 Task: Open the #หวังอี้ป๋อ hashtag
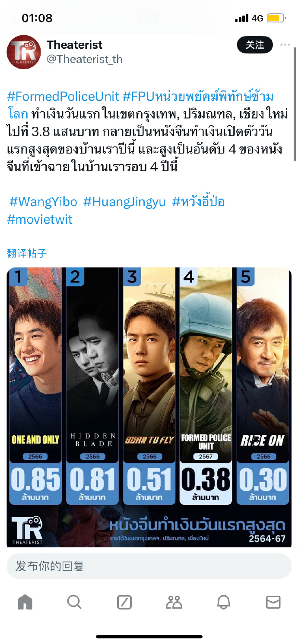[198, 201]
